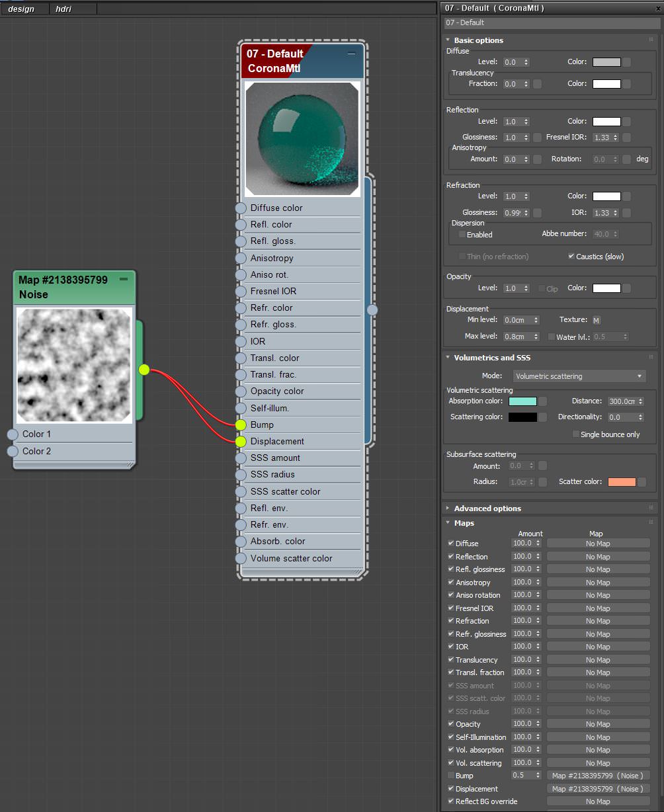Expand the Advanced options rollout
Viewport: 664px width, 812px height.
[x=487, y=508]
